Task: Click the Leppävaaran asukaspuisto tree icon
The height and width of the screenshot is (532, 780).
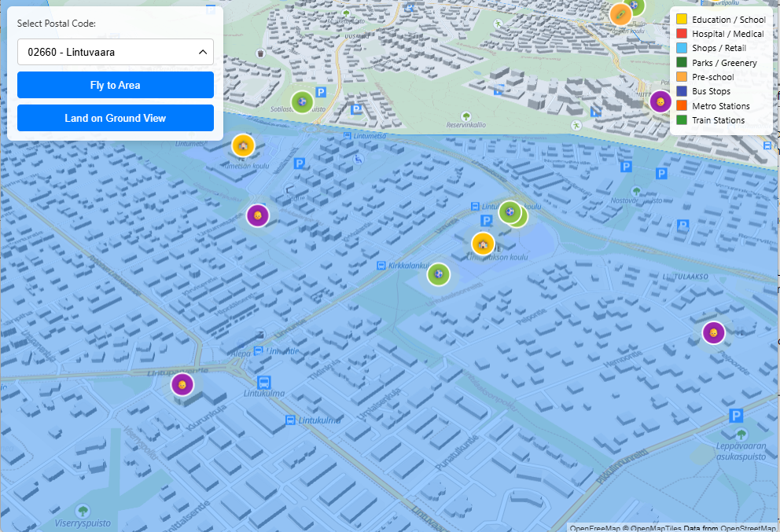Action: coord(741,434)
